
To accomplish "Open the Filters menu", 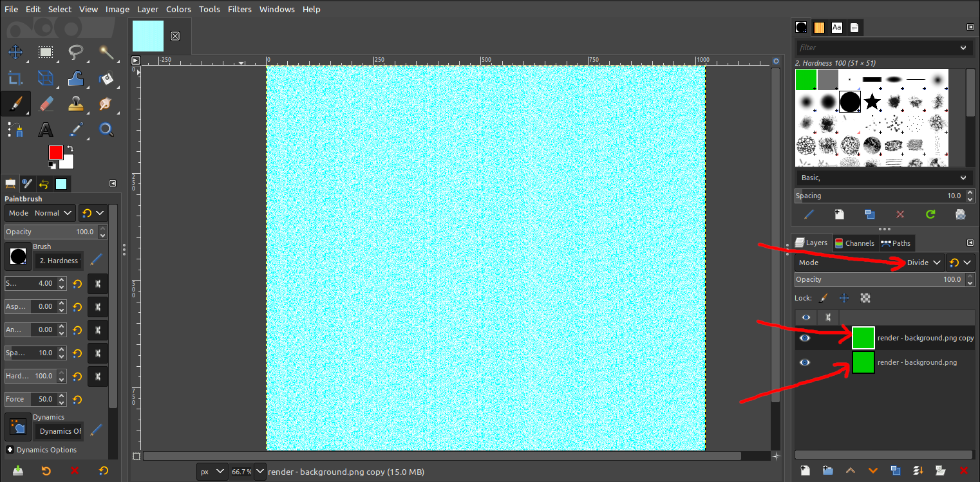I will (x=240, y=9).
